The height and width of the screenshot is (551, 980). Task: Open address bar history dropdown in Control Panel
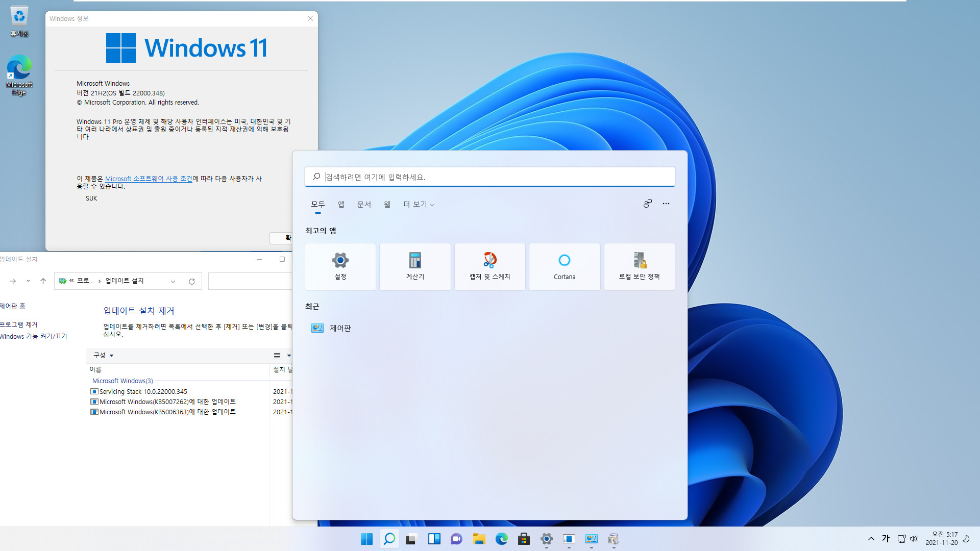pos(173,281)
